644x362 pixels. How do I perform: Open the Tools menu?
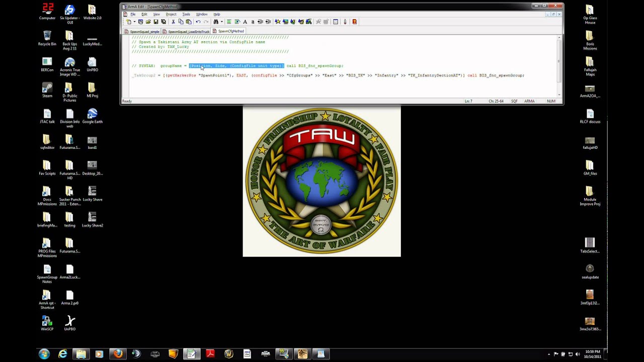pos(186,14)
